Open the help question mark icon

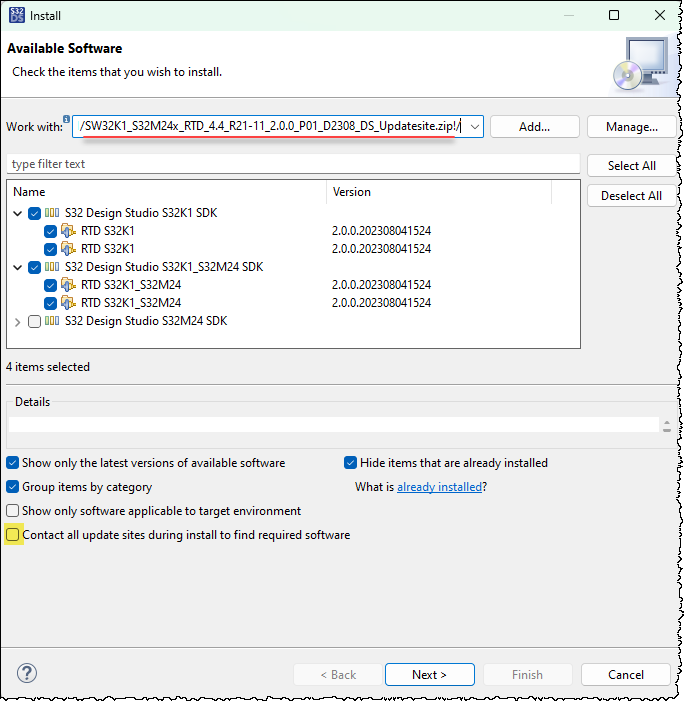[x=27, y=673]
